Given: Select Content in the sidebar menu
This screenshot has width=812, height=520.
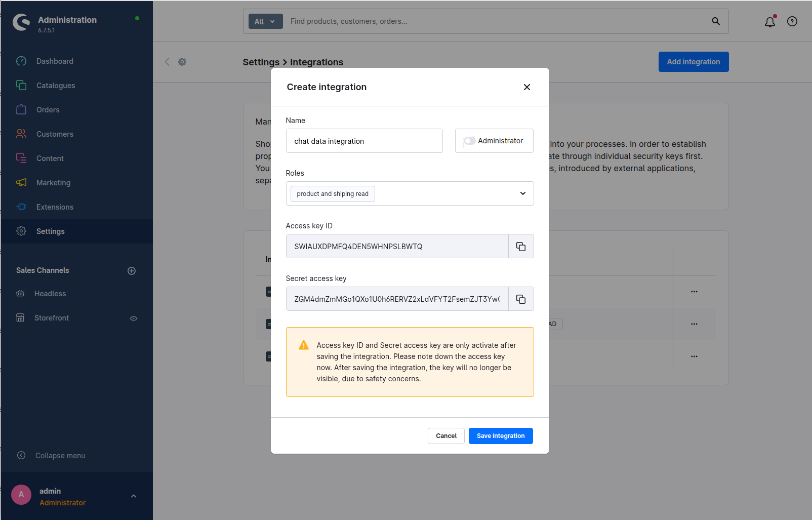Looking at the screenshot, I should click(21, 158).
